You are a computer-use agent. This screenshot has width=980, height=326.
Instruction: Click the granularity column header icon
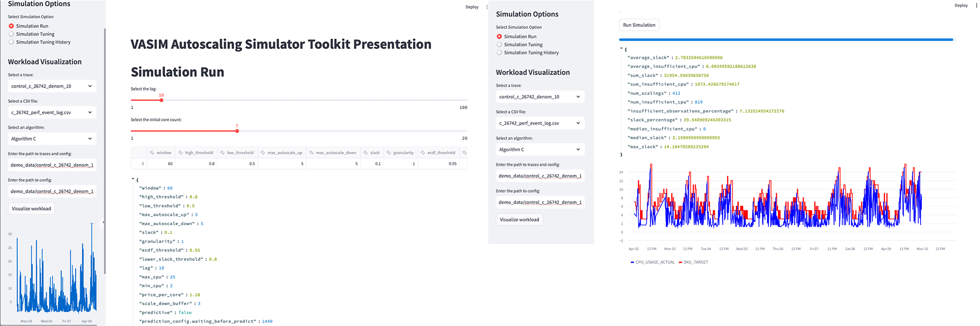(x=389, y=153)
